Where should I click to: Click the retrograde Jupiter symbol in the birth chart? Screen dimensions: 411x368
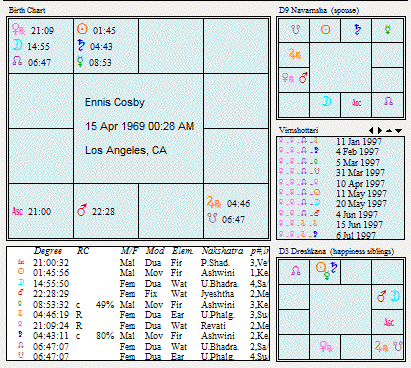(x=214, y=203)
